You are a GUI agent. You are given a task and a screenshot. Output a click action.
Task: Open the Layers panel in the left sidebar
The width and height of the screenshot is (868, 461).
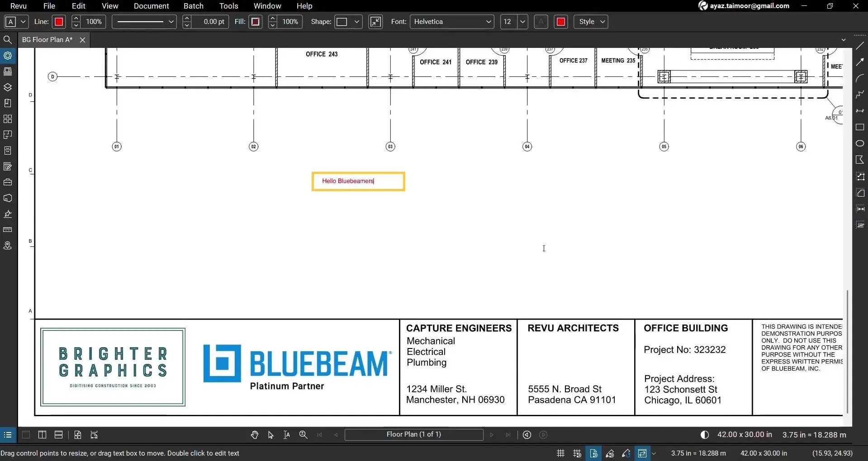[8, 87]
